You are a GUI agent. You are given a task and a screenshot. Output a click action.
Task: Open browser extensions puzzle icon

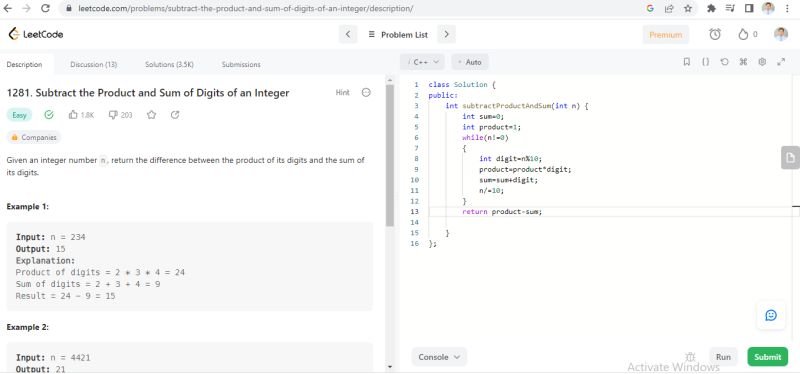711,8
